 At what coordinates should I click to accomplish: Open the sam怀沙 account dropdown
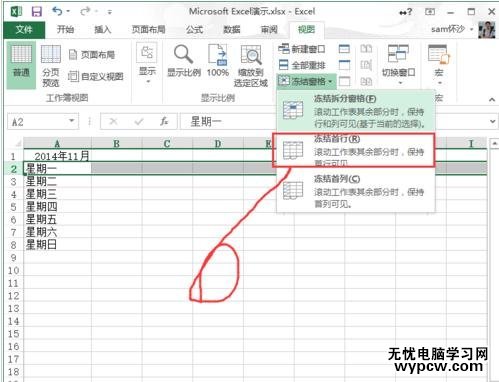[452, 29]
